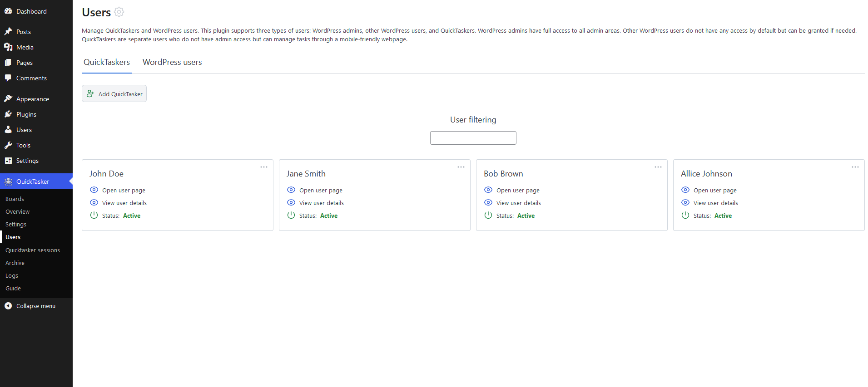Switch to the QuickTaskers tab

[107, 62]
